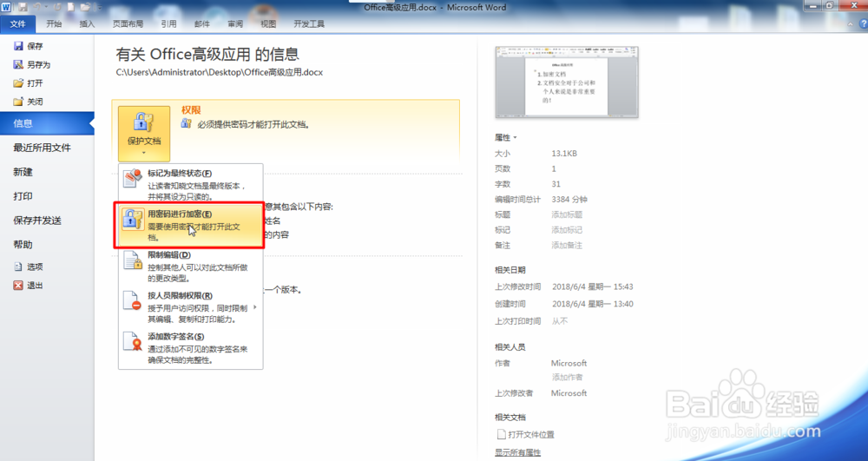
Task: Click Microsoft beside 上次修改者
Action: tap(569, 393)
